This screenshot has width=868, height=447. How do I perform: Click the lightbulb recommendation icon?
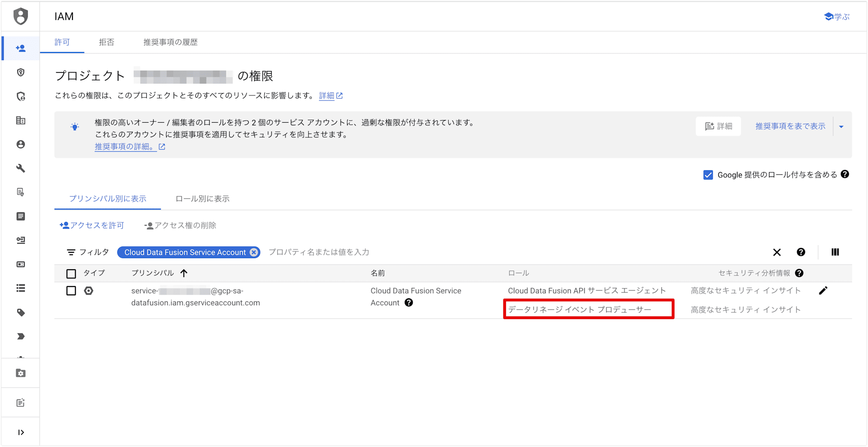point(75,127)
